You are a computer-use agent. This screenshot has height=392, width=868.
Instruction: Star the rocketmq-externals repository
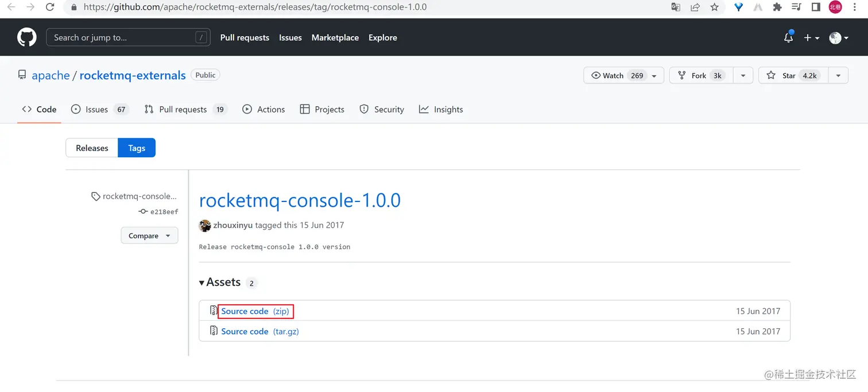(x=793, y=76)
